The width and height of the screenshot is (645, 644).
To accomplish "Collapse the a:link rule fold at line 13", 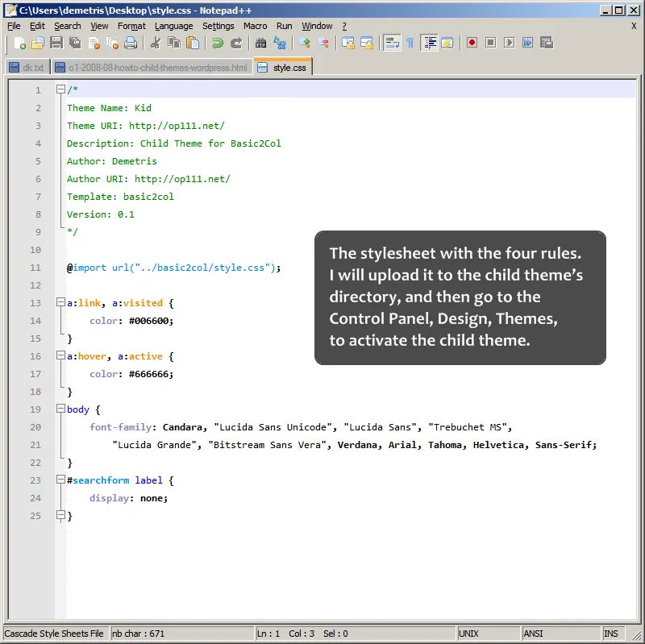I will (x=60, y=302).
